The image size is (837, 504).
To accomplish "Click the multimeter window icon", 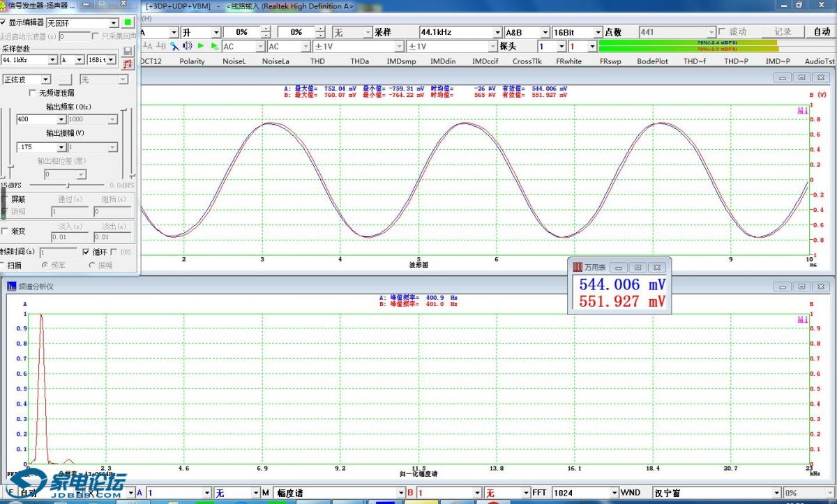I will coord(577,267).
